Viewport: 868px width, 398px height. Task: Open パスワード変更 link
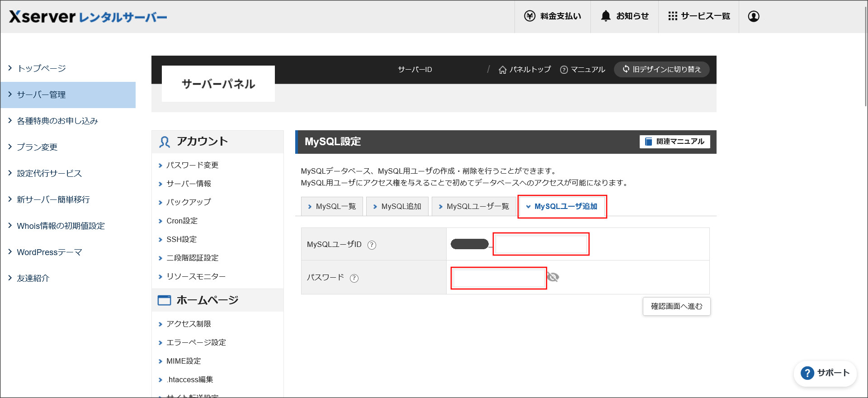point(193,166)
